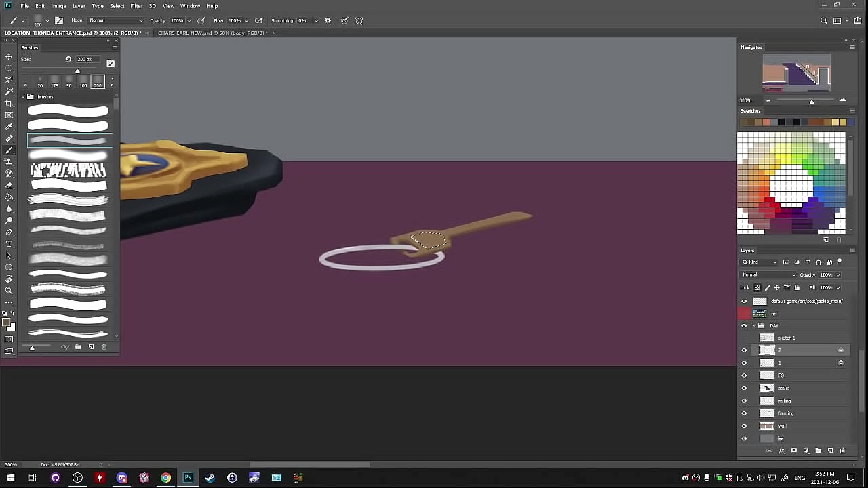Activate the Zoom magnifier tool
This screenshot has width=868, height=488.
coord(9,290)
